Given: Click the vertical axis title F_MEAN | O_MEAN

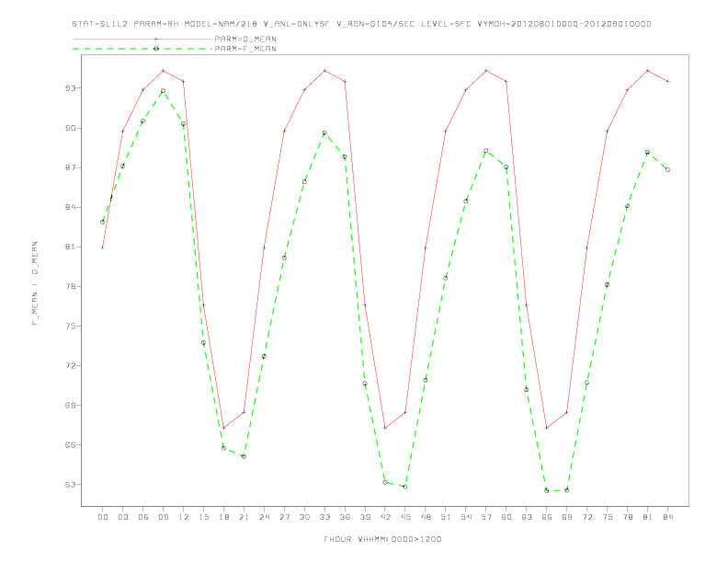Looking at the screenshot, I should (35, 283).
